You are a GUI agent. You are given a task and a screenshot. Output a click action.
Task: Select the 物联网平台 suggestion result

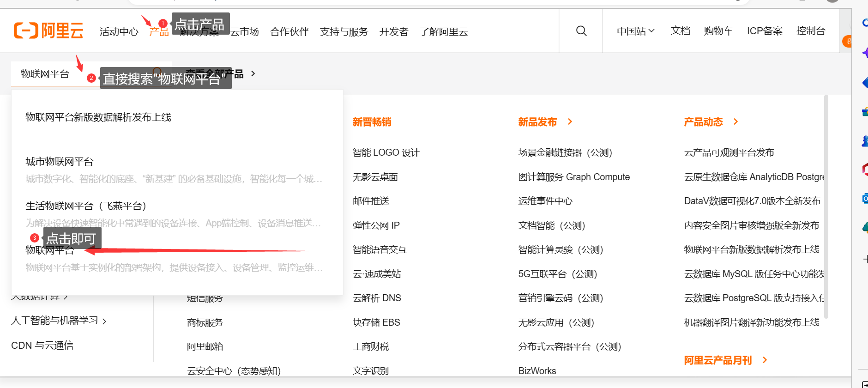50,250
